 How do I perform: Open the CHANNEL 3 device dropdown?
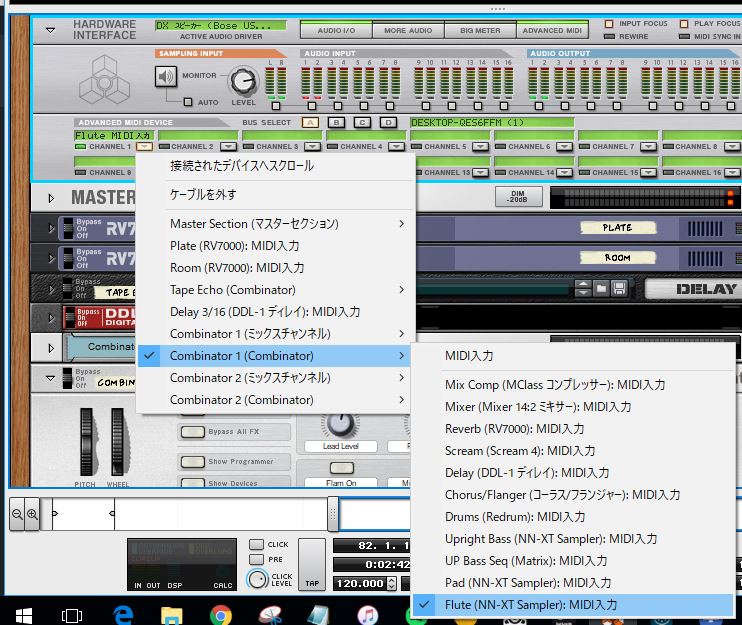tap(312, 147)
